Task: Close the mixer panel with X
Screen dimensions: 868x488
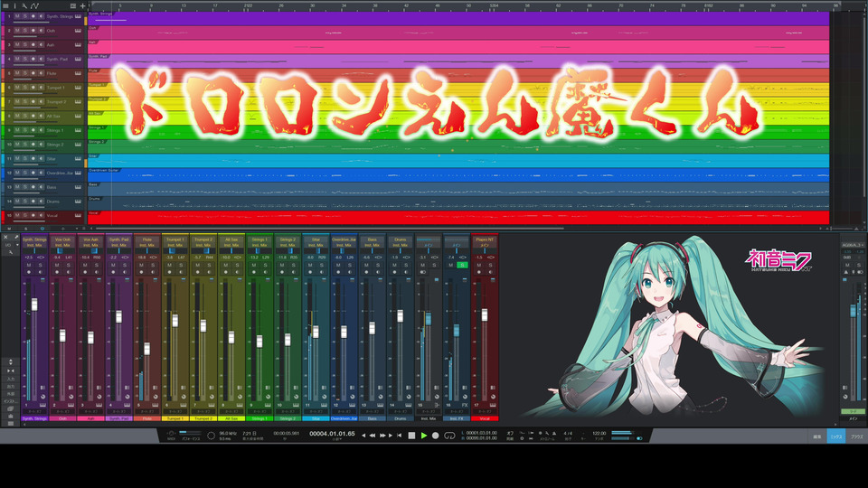Action: [5, 237]
